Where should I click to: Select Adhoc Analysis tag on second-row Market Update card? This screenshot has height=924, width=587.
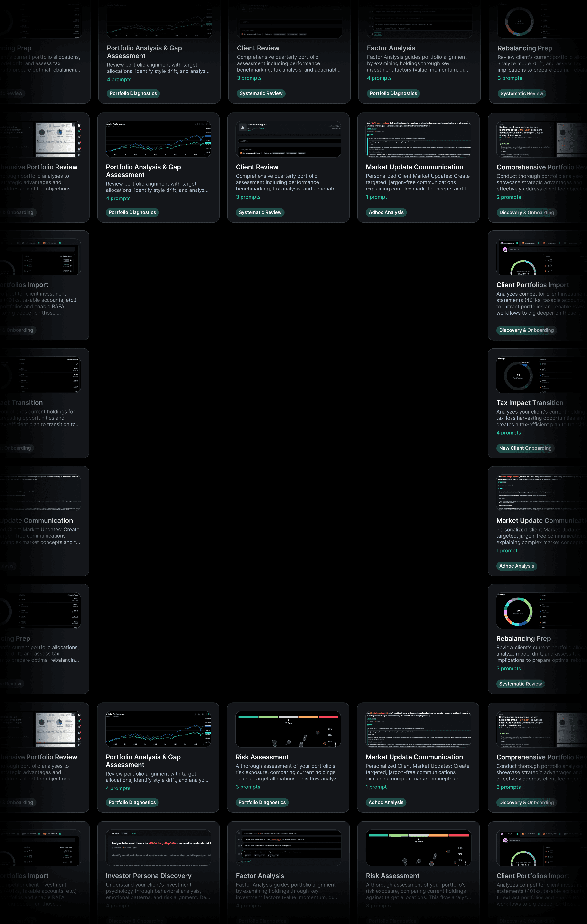pyautogui.click(x=386, y=212)
